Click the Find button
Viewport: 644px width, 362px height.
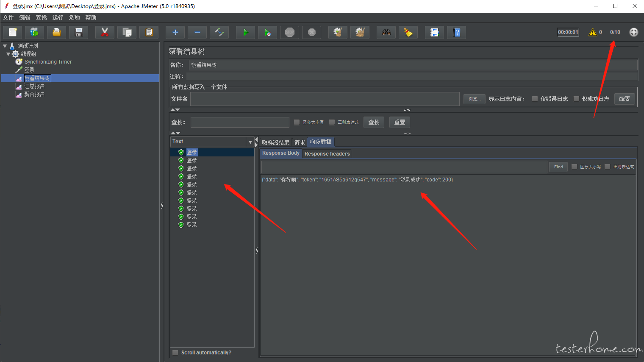[x=558, y=167]
